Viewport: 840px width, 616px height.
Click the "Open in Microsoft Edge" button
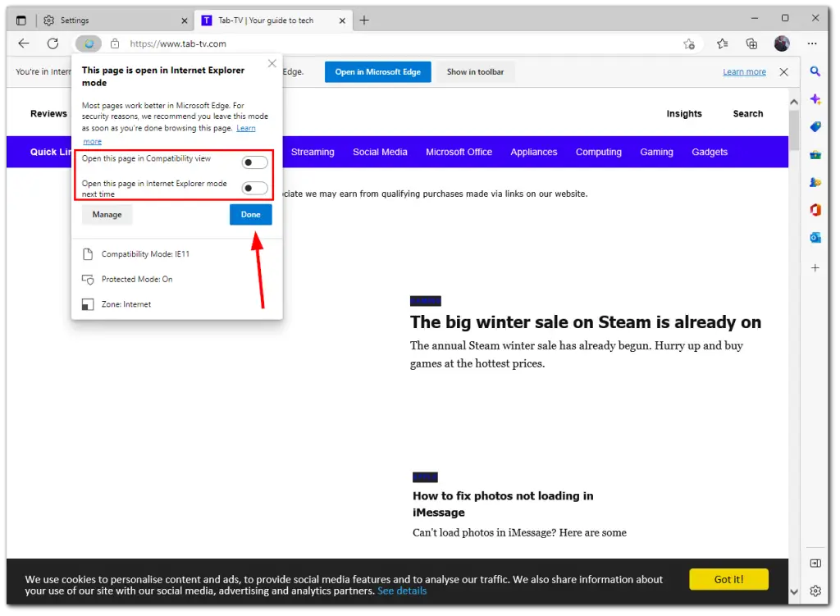tap(377, 71)
